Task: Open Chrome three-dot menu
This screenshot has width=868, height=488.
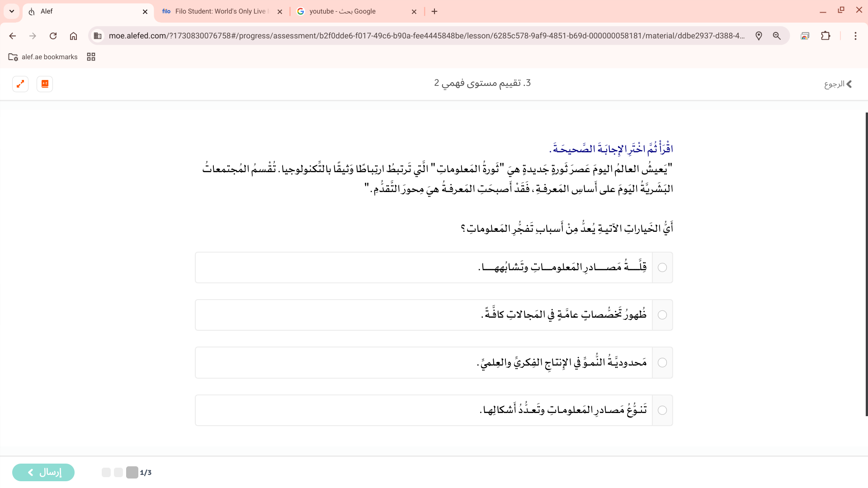Action: pyautogui.click(x=855, y=36)
